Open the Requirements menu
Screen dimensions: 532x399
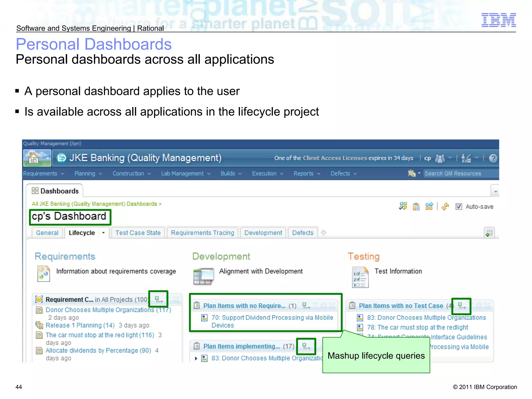coord(43,174)
